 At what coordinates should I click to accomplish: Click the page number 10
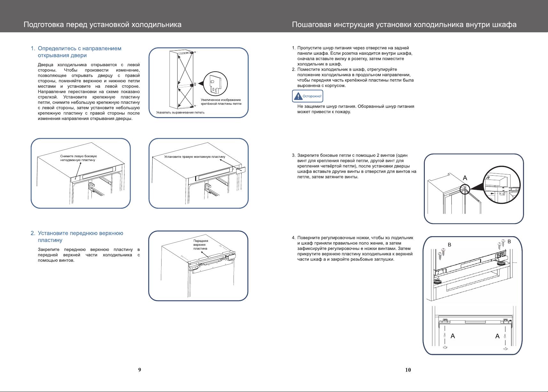pyautogui.click(x=408, y=370)
